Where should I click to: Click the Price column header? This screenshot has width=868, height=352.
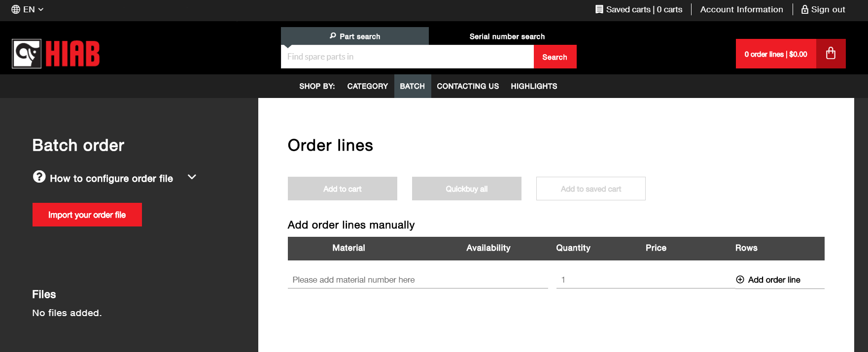pos(656,248)
